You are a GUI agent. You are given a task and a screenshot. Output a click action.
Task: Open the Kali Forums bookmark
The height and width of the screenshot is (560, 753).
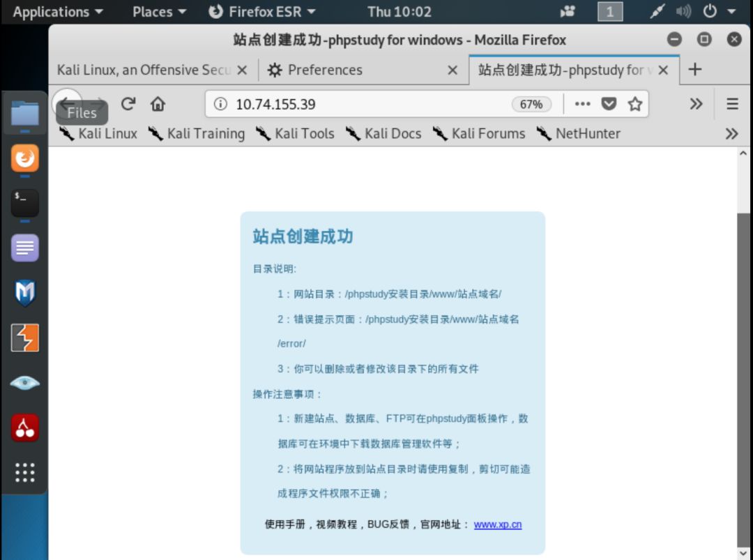[x=479, y=133]
